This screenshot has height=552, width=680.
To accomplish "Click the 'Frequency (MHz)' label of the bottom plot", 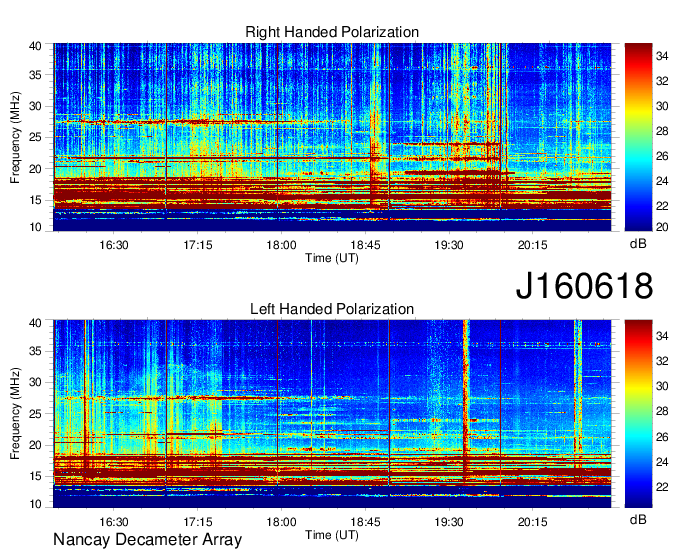I will (15, 414).
